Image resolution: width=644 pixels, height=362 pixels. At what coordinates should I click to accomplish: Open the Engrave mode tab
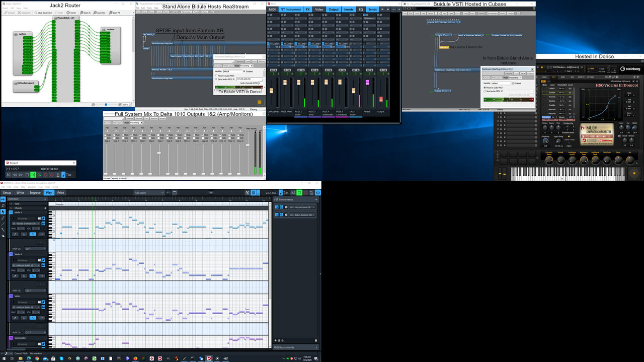pyautogui.click(x=35, y=192)
